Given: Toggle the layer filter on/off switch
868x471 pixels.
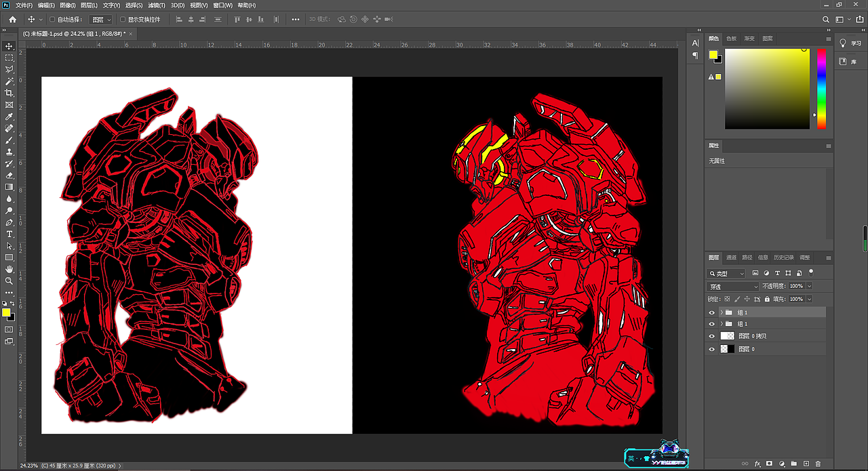Looking at the screenshot, I should [811, 272].
